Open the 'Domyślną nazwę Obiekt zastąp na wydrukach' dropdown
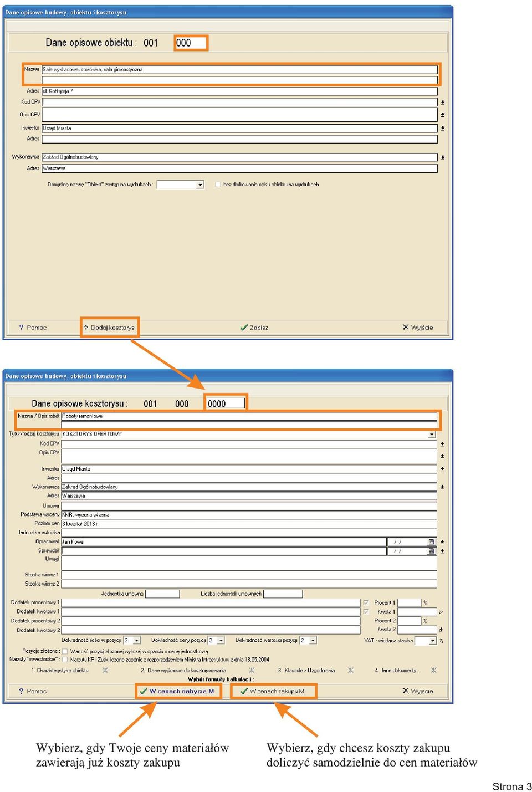 [200, 185]
